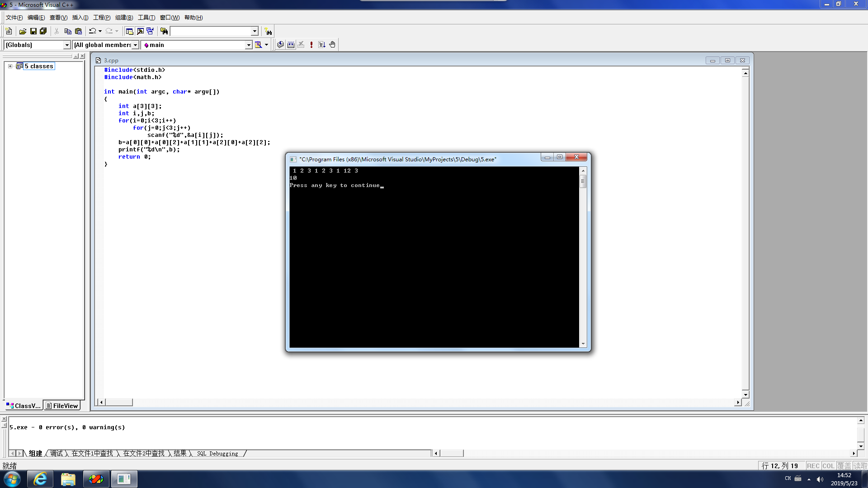Image resolution: width=868 pixels, height=488 pixels.
Task: Click the Save All icon
Action: click(43, 31)
